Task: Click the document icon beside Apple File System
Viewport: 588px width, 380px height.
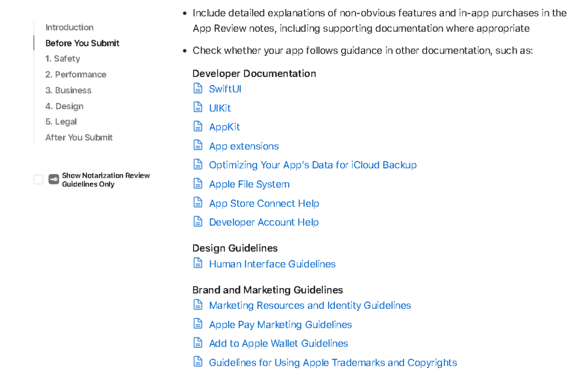Action: coord(198,183)
